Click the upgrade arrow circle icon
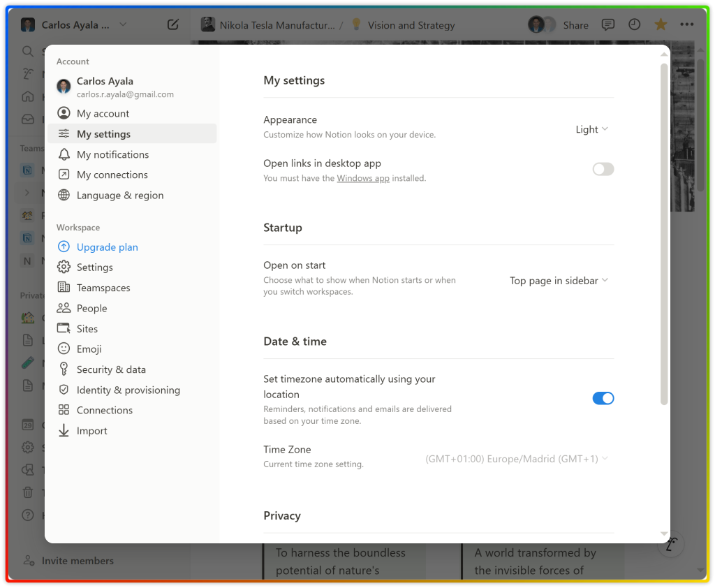 (x=64, y=247)
